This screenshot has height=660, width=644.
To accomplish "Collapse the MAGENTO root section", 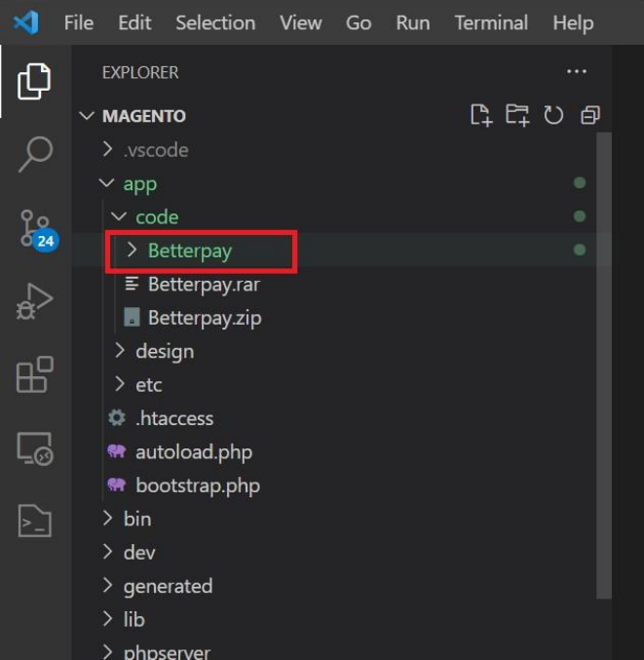I will click(87, 116).
